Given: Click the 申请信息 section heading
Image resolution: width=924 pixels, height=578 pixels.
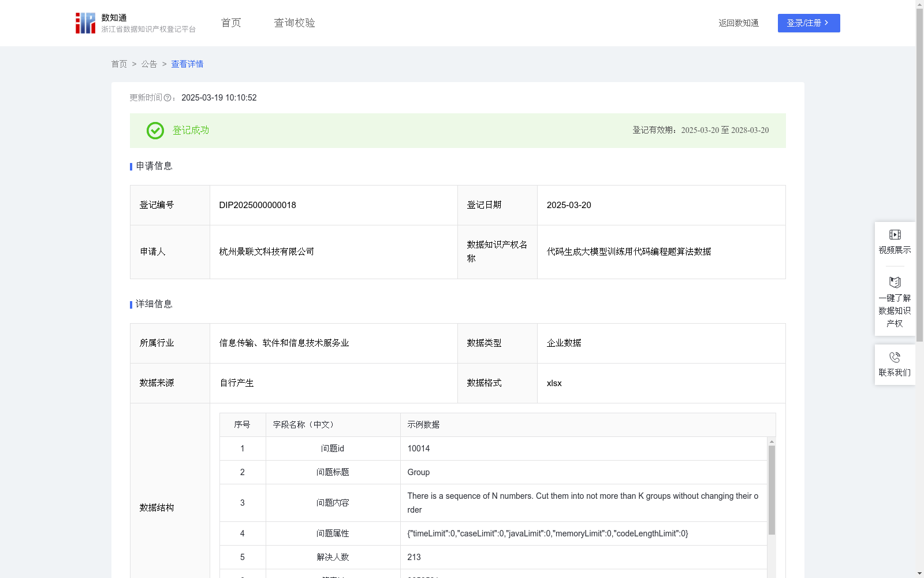Looking at the screenshot, I should 154,166.
